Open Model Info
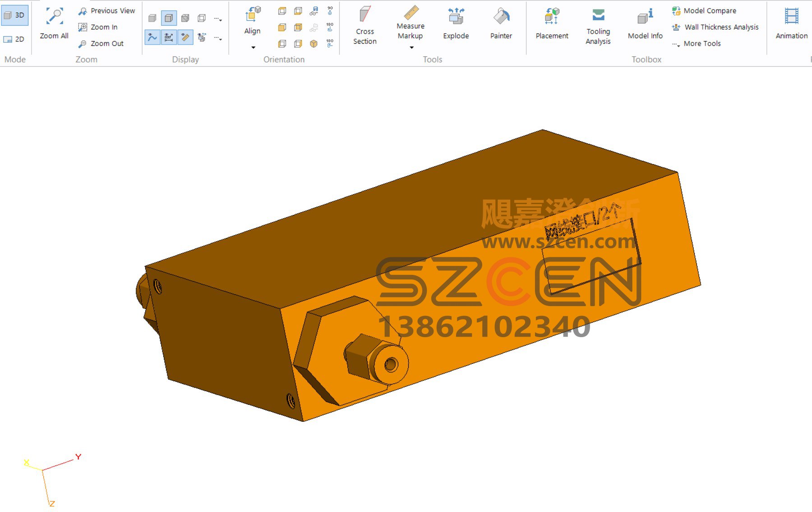Screen dimensions: 812x512 point(645,23)
